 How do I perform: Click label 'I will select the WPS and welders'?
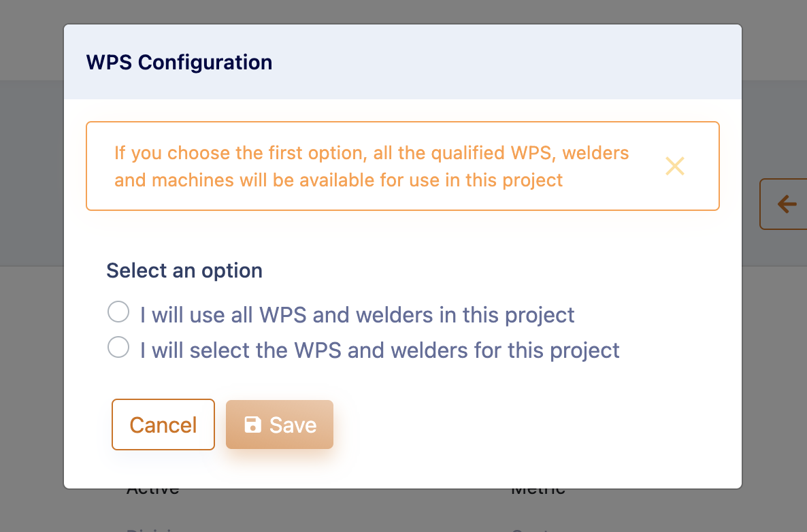[x=380, y=350]
